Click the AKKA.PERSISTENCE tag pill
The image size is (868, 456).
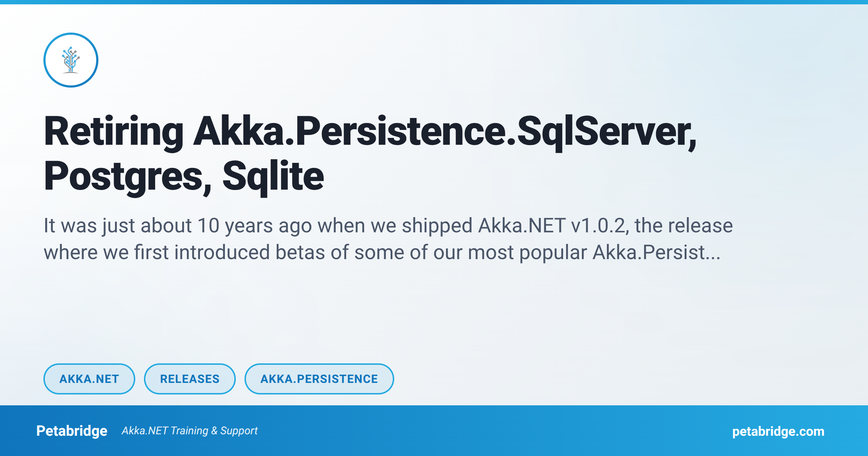click(319, 379)
